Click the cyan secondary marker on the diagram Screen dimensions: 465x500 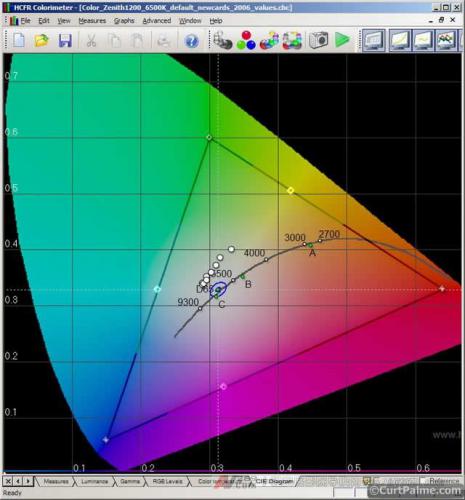point(157,289)
